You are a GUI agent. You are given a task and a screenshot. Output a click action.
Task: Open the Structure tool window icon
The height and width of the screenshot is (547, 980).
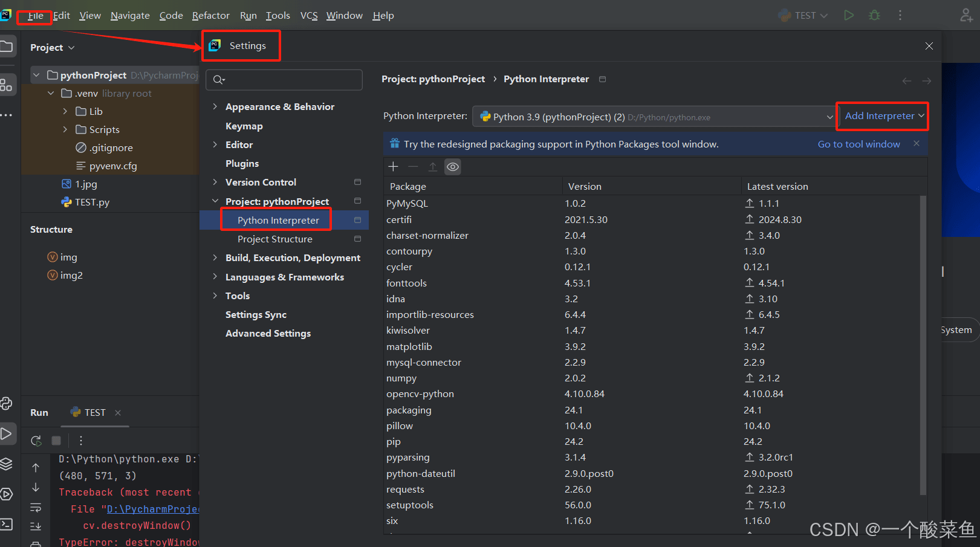click(6, 85)
